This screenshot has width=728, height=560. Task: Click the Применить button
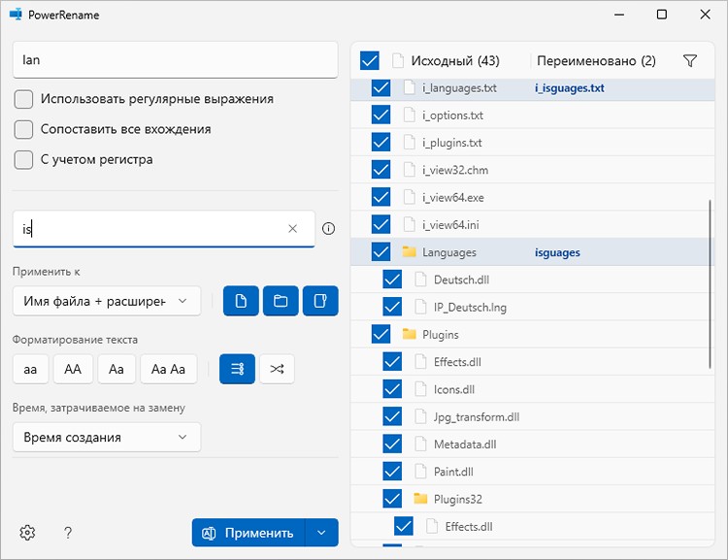point(248,533)
